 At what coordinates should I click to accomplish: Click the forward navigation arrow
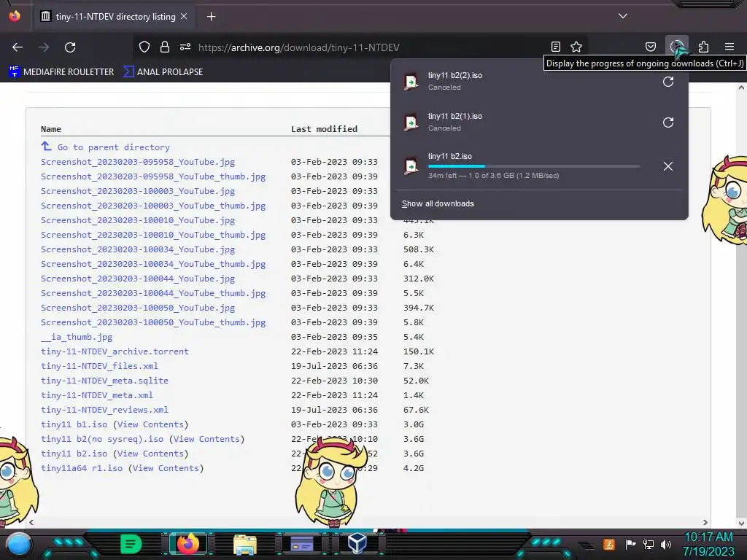coord(44,47)
